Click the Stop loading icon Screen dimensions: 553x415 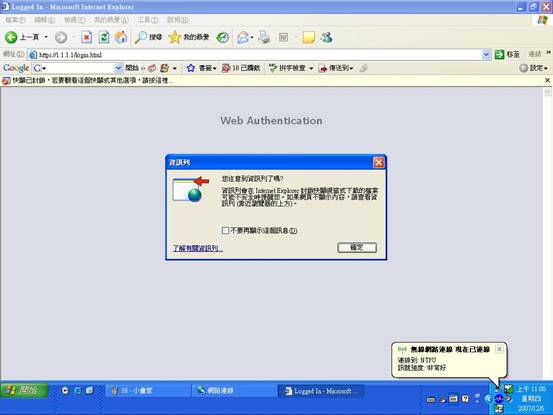pyautogui.click(x=86, y=37)
